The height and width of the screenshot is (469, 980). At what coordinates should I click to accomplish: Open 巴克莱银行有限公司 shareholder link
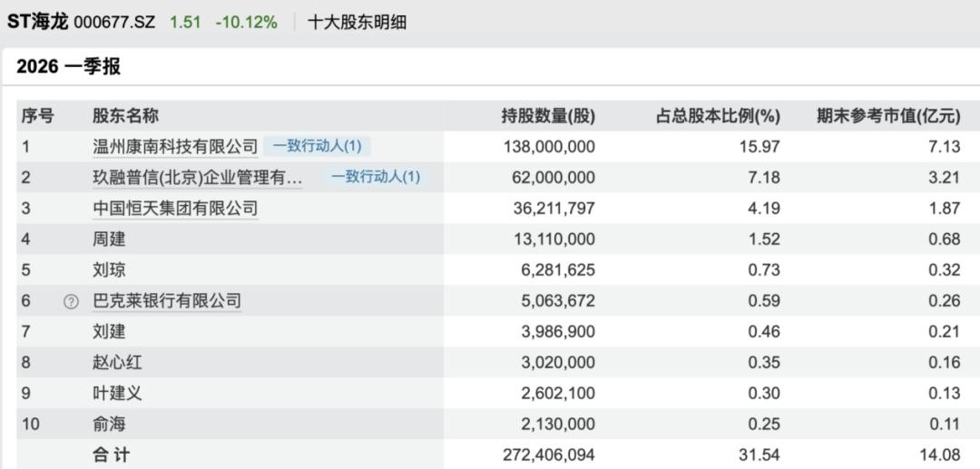click(167, 301)
